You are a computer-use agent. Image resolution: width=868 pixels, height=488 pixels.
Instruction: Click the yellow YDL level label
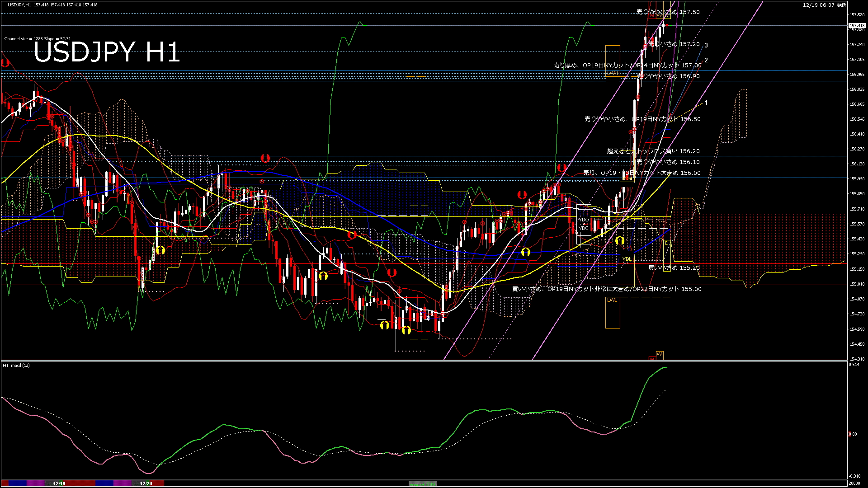pos(627,259)
